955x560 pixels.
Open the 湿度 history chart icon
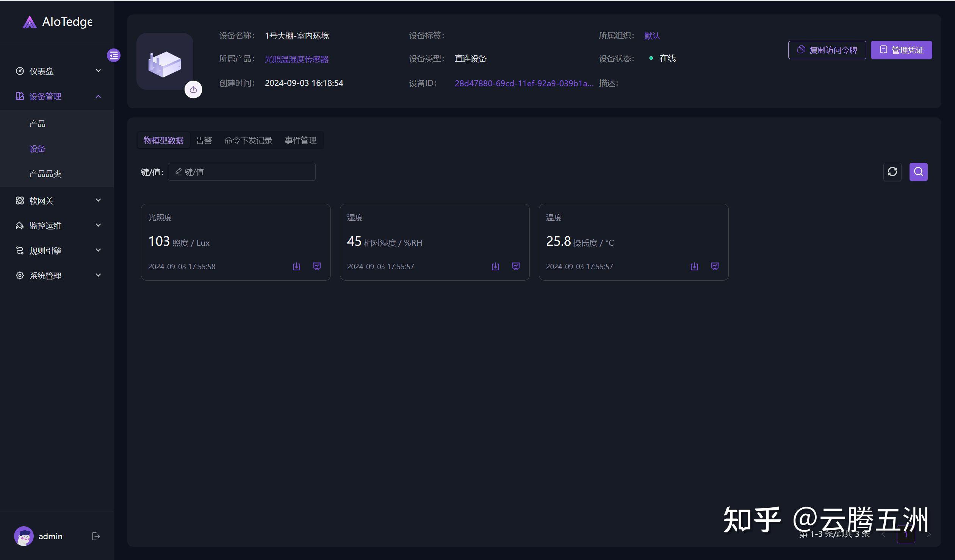tap(516, 266)
